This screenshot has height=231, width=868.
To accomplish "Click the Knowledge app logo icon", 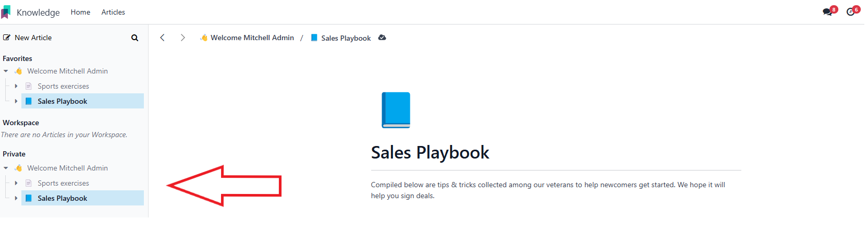I will [x=6, y=12].
